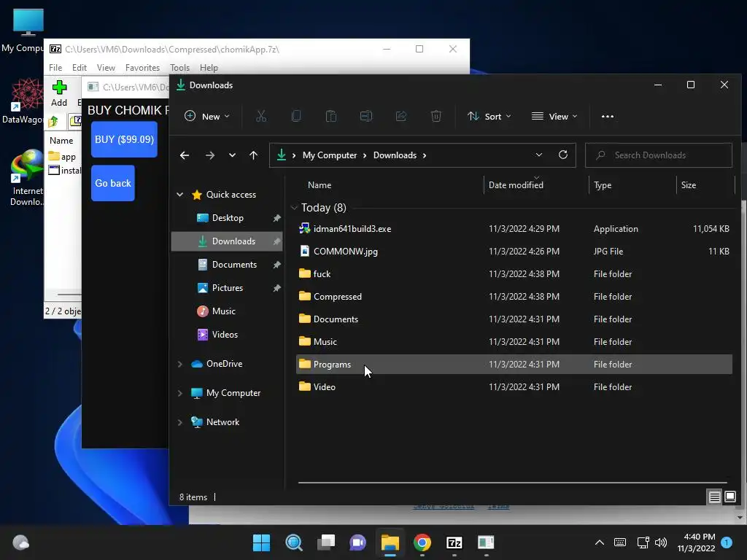This screenshot has height=560, width=747.
Task: Click the Paste clipboard icon in Explorer toolbar
Action: [x=331, y=116]
